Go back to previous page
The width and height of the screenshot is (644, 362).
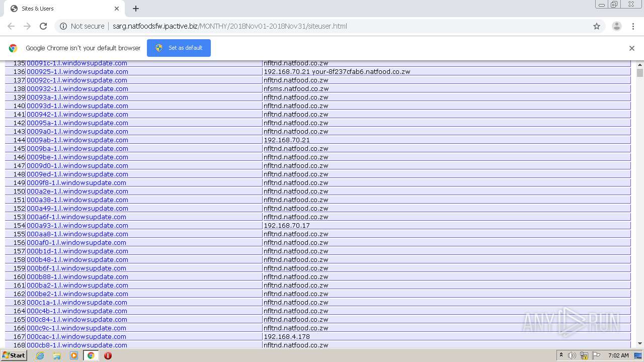click(11, 26)
